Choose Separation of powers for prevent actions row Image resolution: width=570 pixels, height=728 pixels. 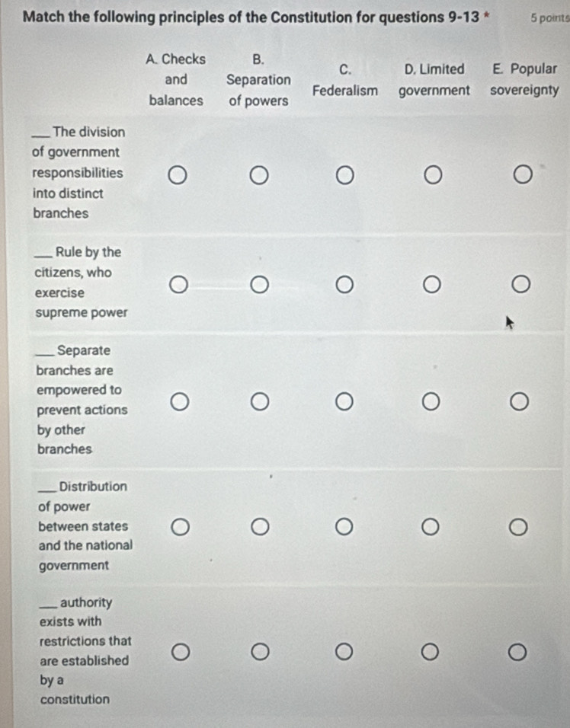(261, 401)
